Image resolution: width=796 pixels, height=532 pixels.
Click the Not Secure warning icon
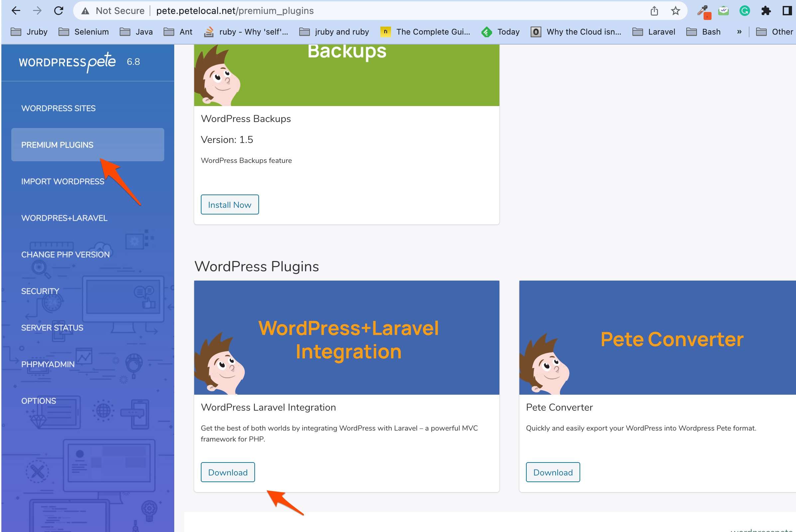[x=85, y=11]
